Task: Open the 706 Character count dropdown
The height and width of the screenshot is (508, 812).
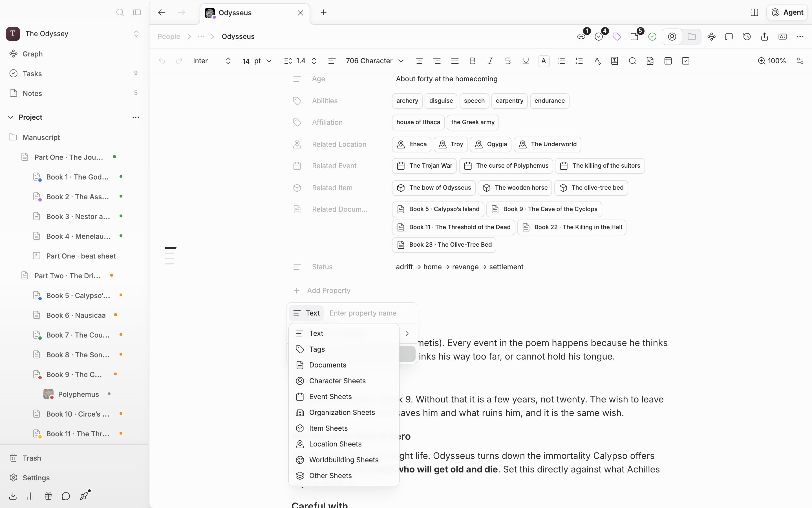Action: tap(375, 61)
